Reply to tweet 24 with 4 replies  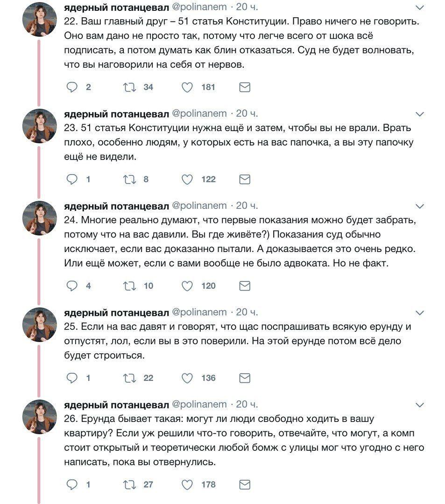tap(72, 286)
